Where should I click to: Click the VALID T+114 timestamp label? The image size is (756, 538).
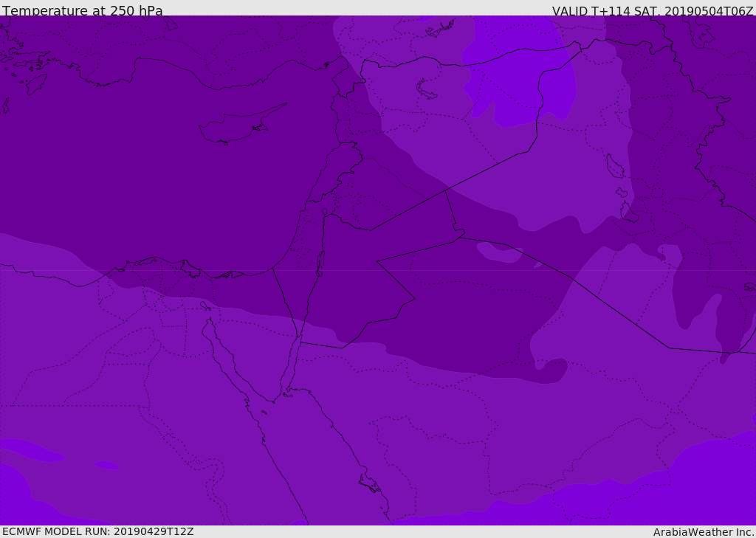(653, 11)
